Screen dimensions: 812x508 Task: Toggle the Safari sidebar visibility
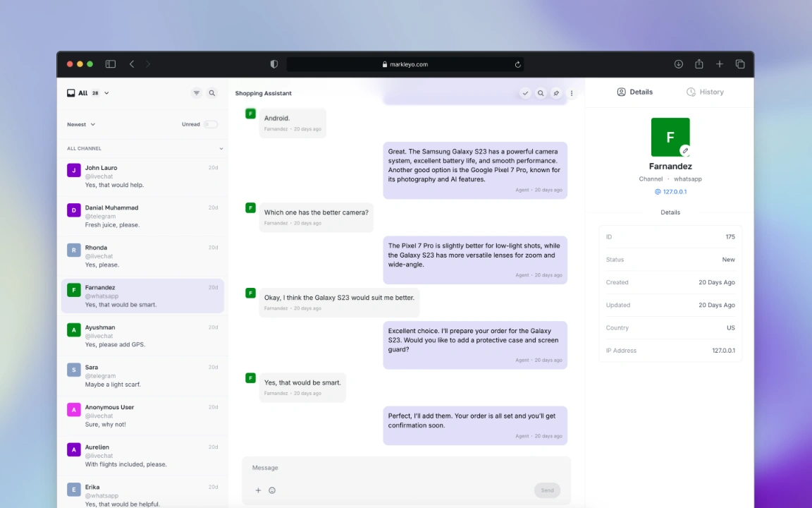[111, 64]
